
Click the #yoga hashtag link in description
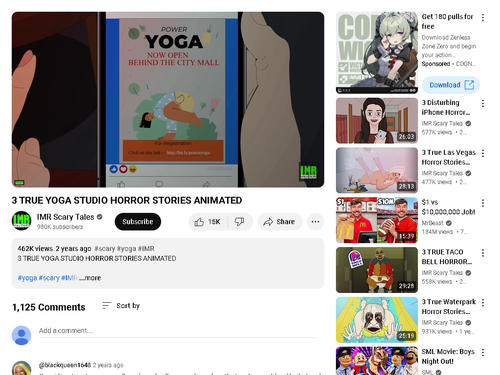(27, 278)
